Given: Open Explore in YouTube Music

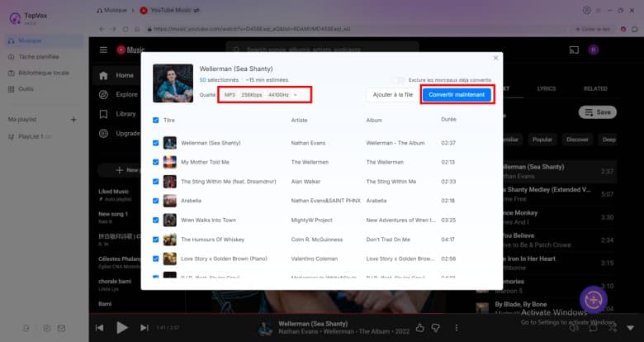Looking at the screenshot, I should coord(118,94).
